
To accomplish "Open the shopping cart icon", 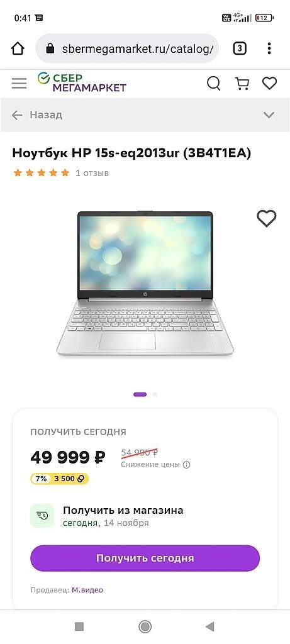I will [x=242, y=84].
